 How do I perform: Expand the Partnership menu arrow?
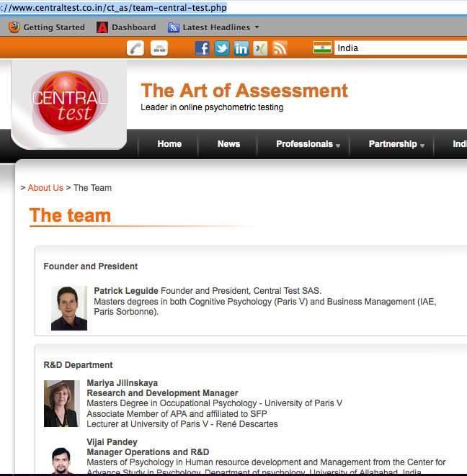(x=422, y=145)
